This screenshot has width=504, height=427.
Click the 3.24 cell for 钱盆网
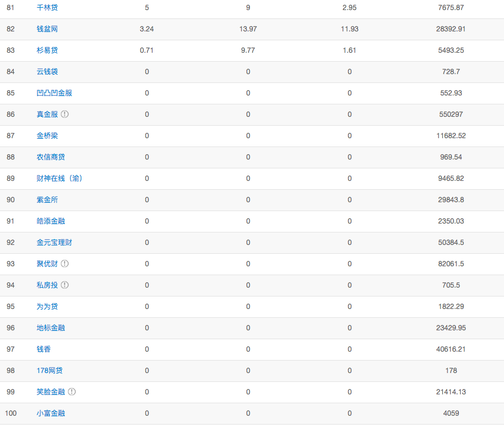click(147, 29)
